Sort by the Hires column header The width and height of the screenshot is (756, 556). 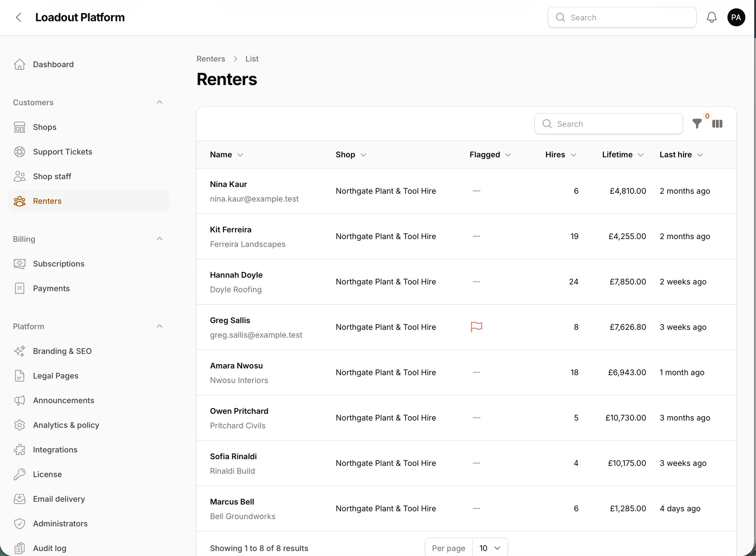pos(561,155)
